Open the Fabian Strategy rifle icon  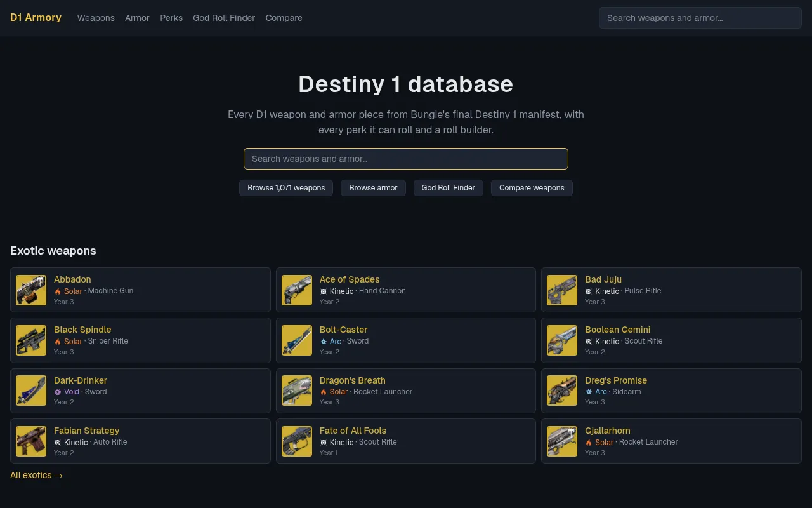tap(31, 441)
